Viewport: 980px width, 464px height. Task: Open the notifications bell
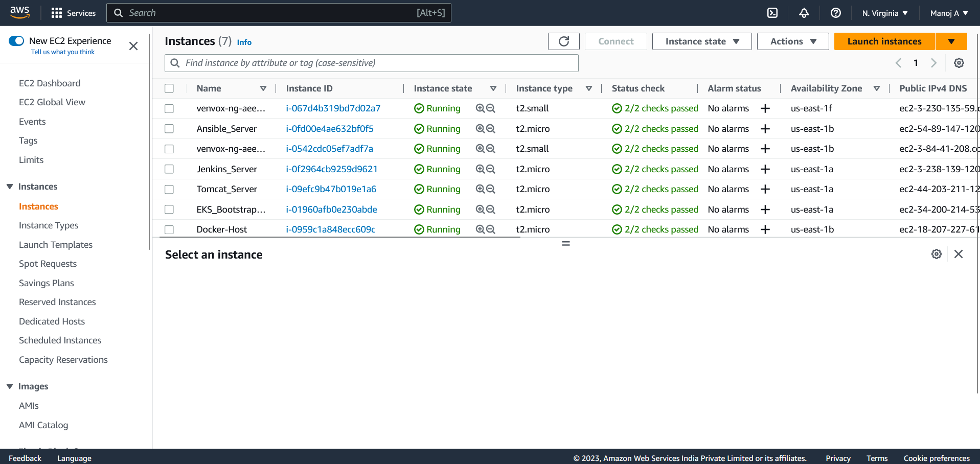pyautogui.click(x=804, y=13)
